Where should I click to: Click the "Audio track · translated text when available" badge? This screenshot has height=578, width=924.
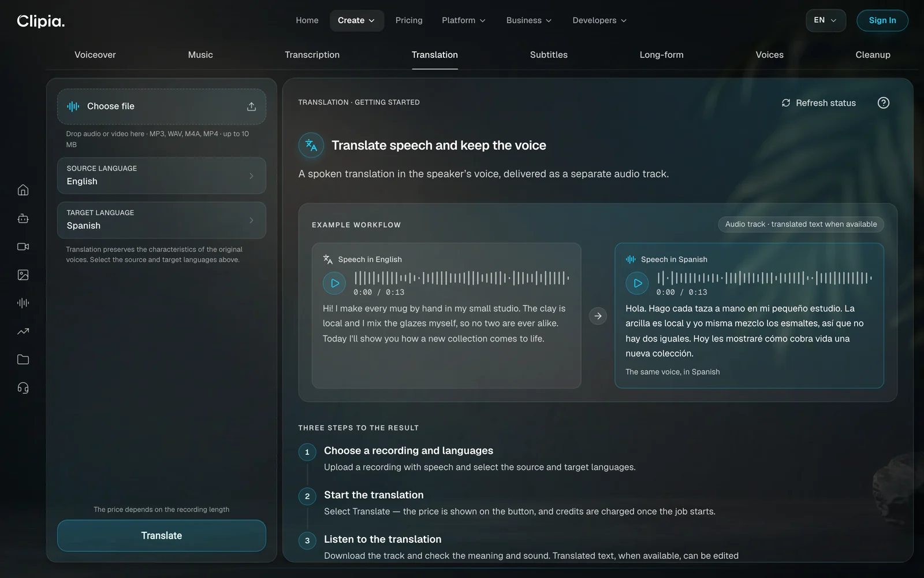pyautogui.click(x=801, y=224)
